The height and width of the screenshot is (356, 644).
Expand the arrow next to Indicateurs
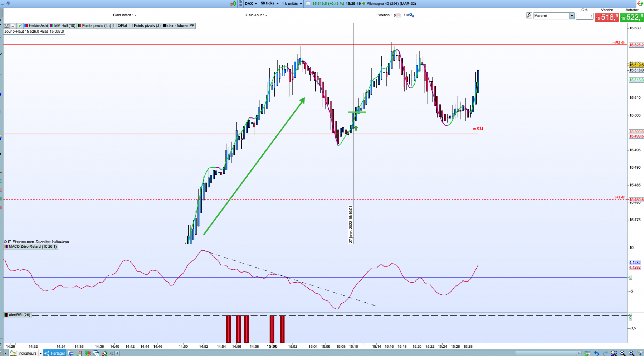point(40,353)
